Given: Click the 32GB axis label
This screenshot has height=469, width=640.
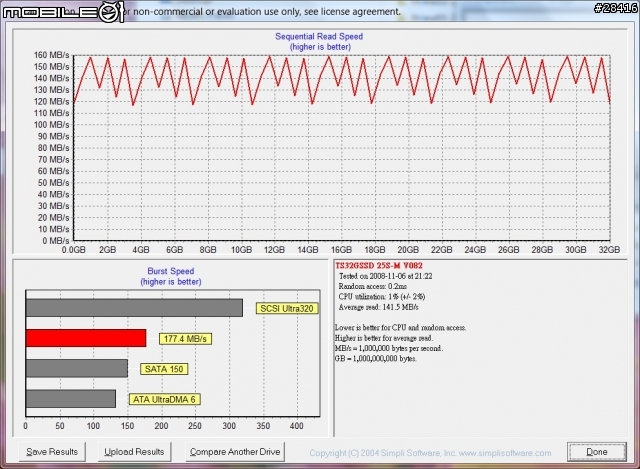Looking at the screenshot, I should pos(609,250).
